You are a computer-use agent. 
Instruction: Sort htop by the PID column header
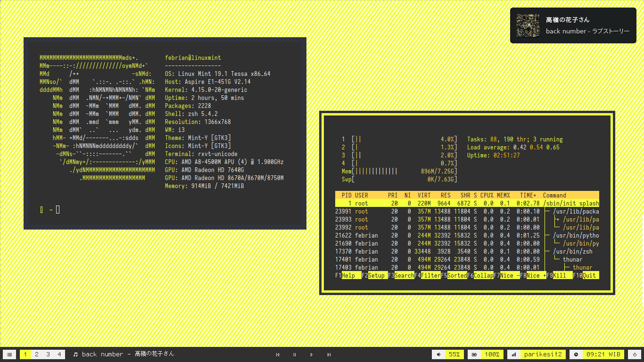click(347, 195)
